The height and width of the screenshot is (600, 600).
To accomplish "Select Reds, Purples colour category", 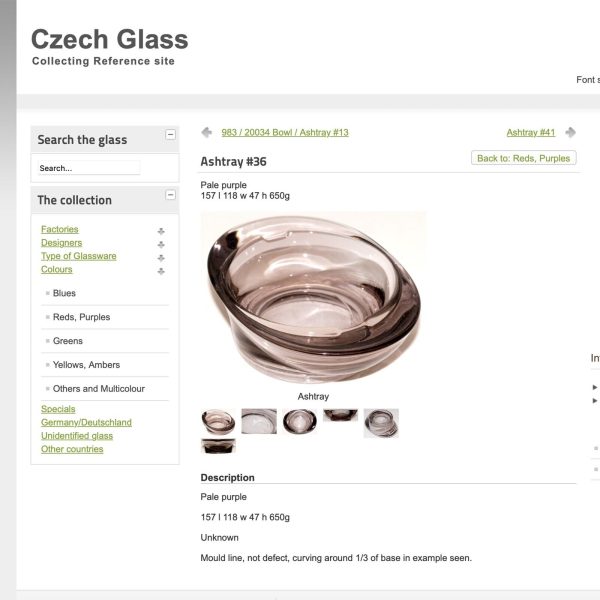I will pyautogui.click(x=81, y=317).
